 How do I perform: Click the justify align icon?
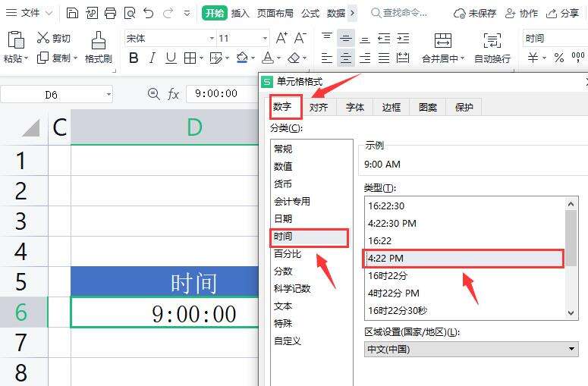point(384,58)
